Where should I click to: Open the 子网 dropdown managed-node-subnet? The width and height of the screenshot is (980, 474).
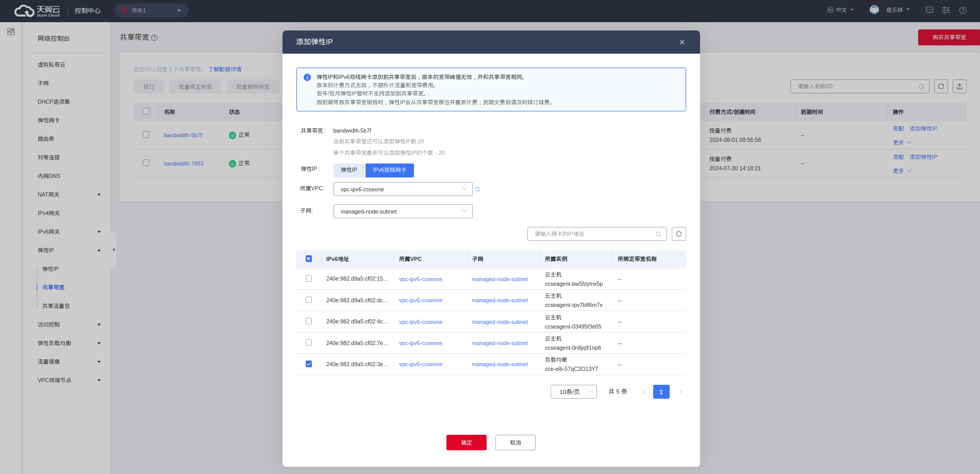[403, 211]
